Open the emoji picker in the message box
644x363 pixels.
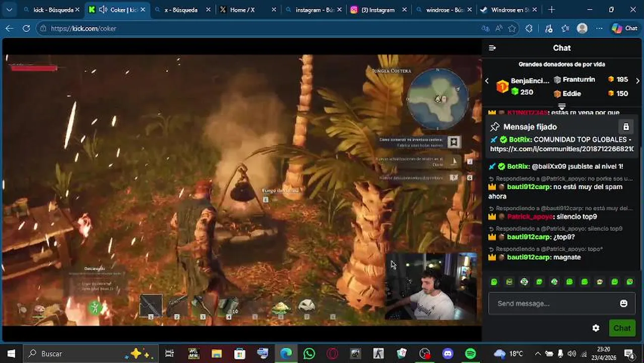click(x=623, y=303)
